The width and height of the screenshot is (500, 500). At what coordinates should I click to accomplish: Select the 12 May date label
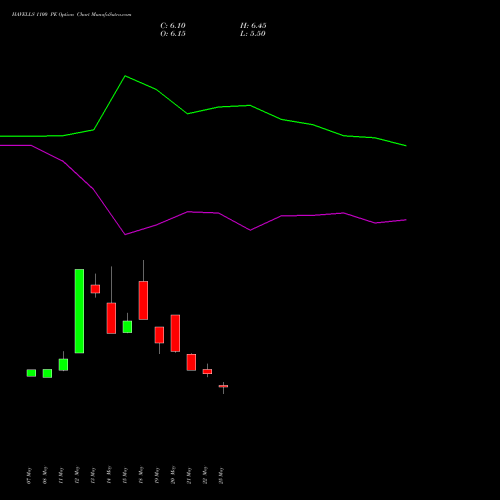[x=77, y=476]
